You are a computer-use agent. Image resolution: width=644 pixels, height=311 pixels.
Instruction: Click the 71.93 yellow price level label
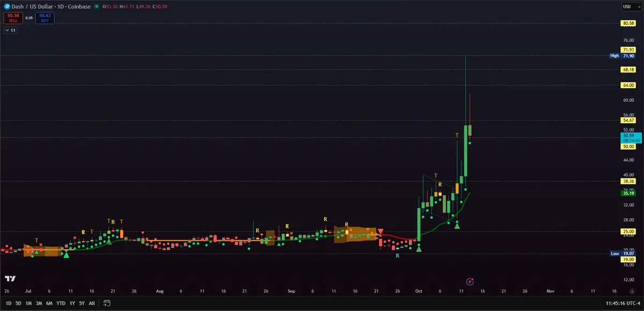click(628, 50)
